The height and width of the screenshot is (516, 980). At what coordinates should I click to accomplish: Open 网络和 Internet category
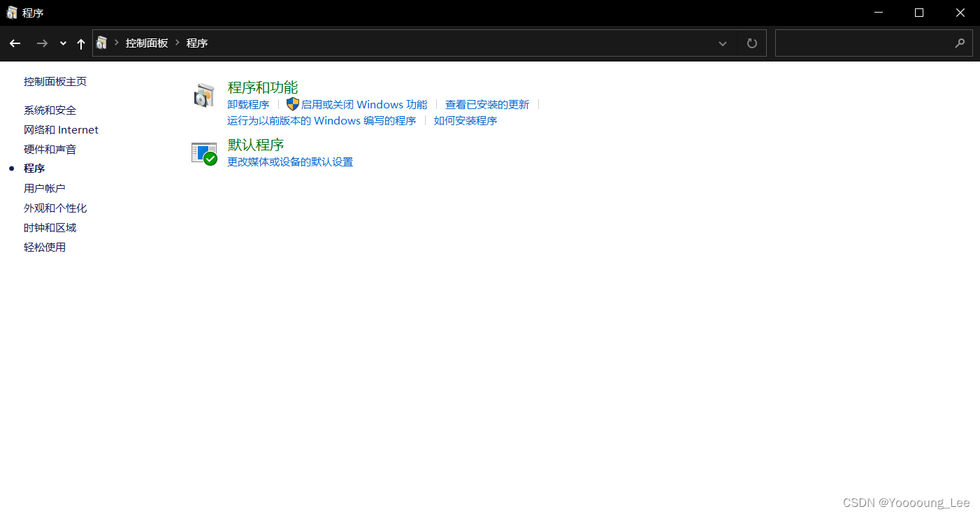pyautogui.click(x=62, y=129)
